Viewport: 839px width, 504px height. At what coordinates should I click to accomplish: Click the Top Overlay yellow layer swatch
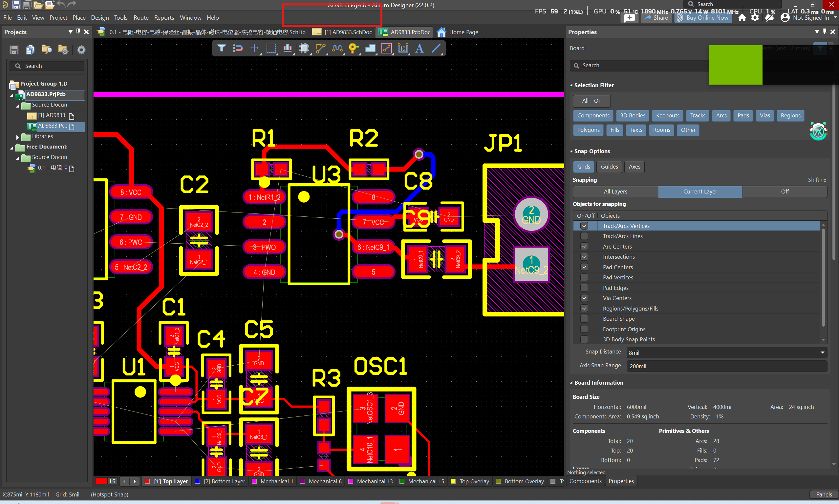point(453,481)
